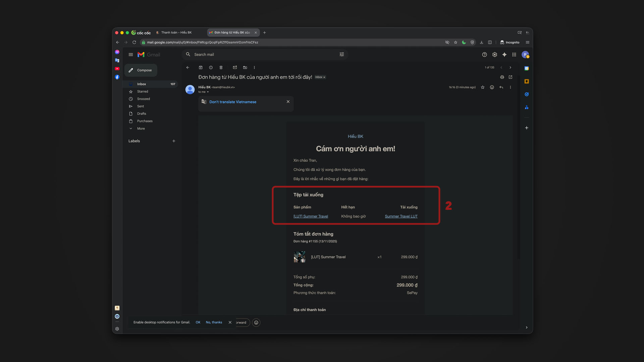Add emoji reaction to message
The width and height of the screenshot is (644, 362).
tap(492, 87)
